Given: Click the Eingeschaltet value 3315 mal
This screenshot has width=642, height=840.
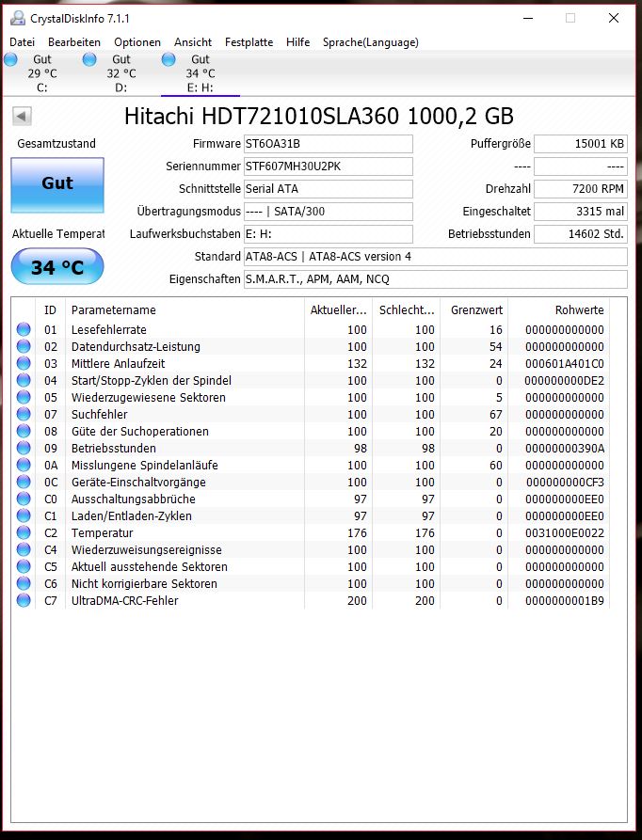Looking at the screenshot, I should 581,211.
